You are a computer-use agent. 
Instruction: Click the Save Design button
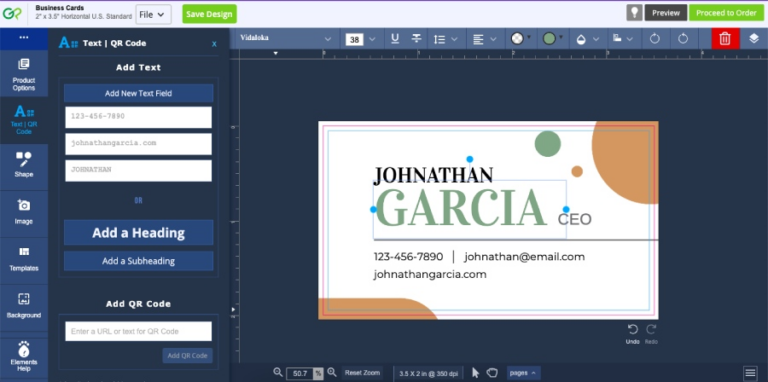[210, 14]
